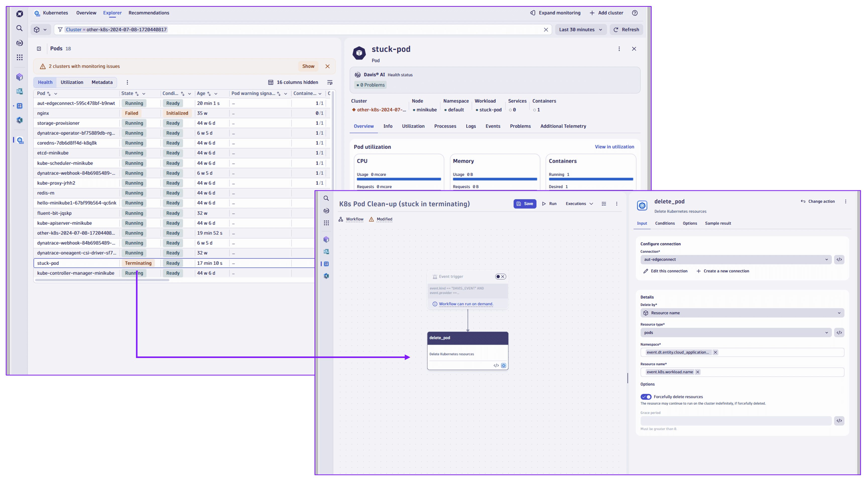Image resolution: width=868 pixels, height=481 pixels.
Task: Open workflow editor three-dot menu
Action: point(617,204)
